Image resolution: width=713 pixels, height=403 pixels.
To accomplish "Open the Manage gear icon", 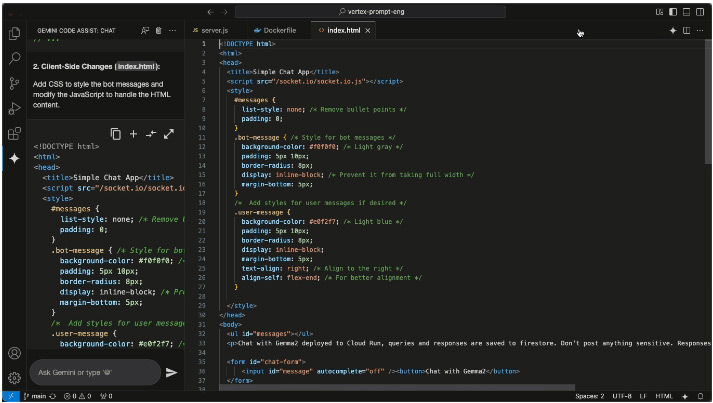I will (15, 378).
